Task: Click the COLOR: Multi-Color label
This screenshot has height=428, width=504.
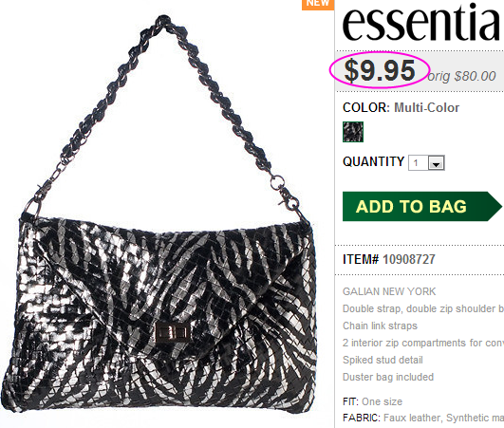Action: (401, 107)
